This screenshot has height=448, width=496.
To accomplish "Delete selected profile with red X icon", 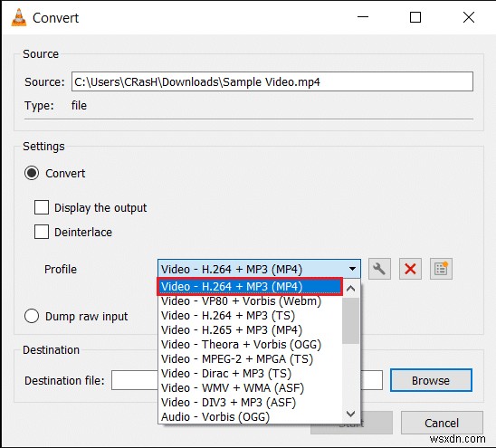I will [x=410, y=269].
